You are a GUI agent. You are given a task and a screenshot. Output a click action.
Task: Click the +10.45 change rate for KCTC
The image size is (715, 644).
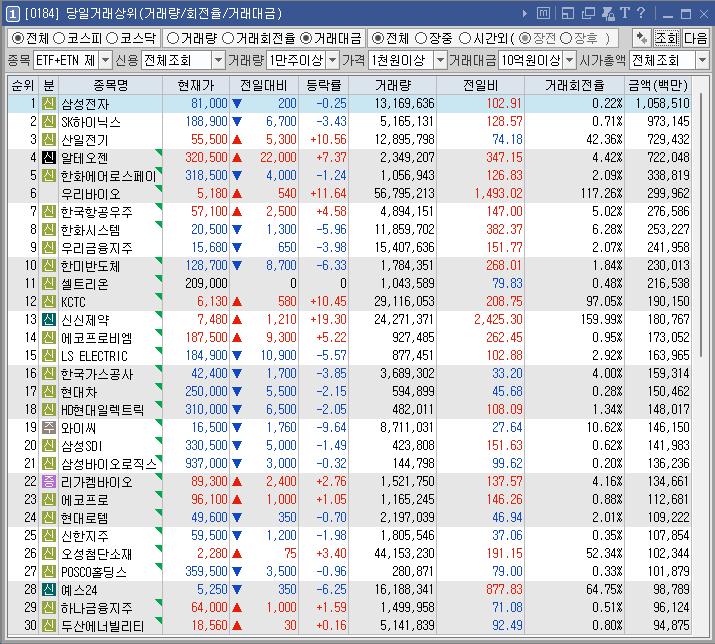(x=328, y=301)
